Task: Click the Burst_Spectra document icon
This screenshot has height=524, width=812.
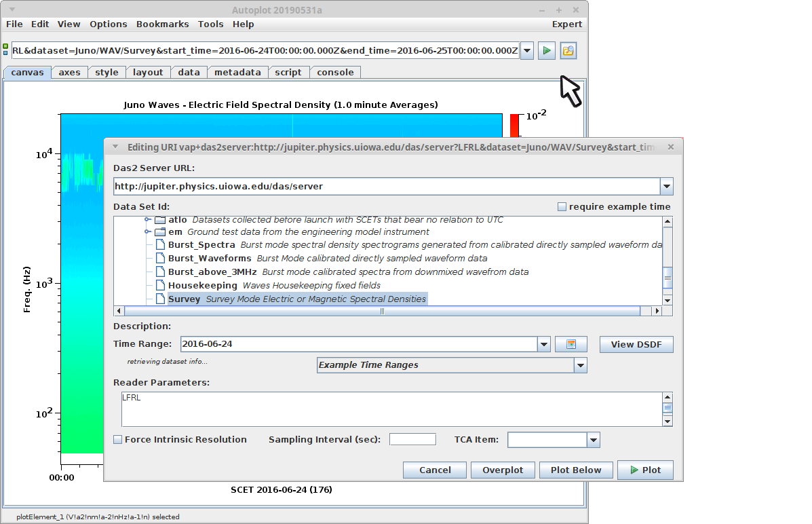Action: pos(161,244)
